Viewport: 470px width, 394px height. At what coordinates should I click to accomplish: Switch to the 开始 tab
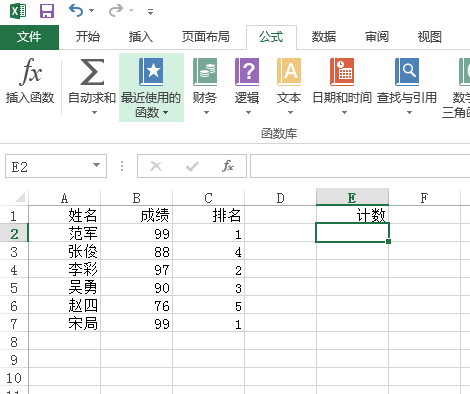pos(87,37)
